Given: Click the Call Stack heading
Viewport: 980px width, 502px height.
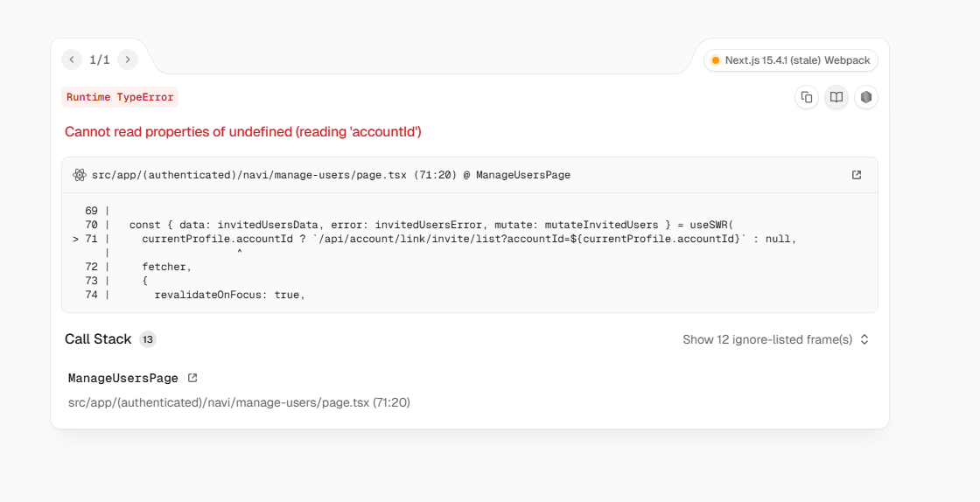Looking at the screenshot, I should coord(98,339).
